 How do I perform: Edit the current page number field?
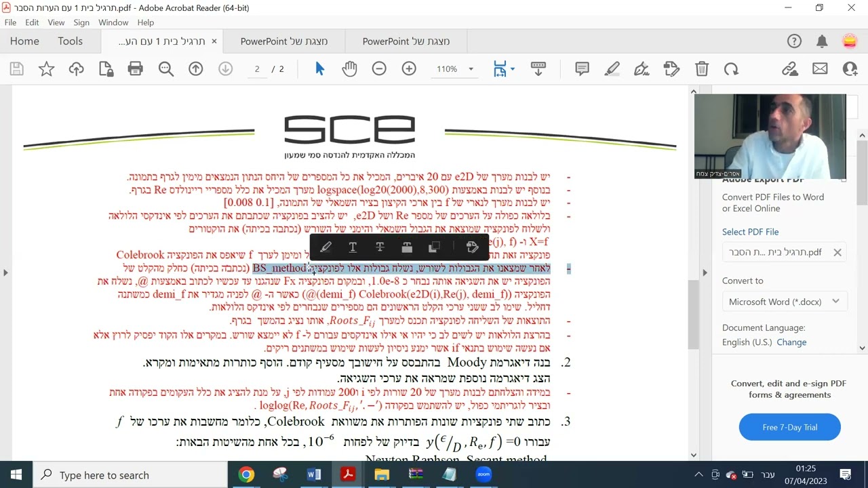coord(257,69)
